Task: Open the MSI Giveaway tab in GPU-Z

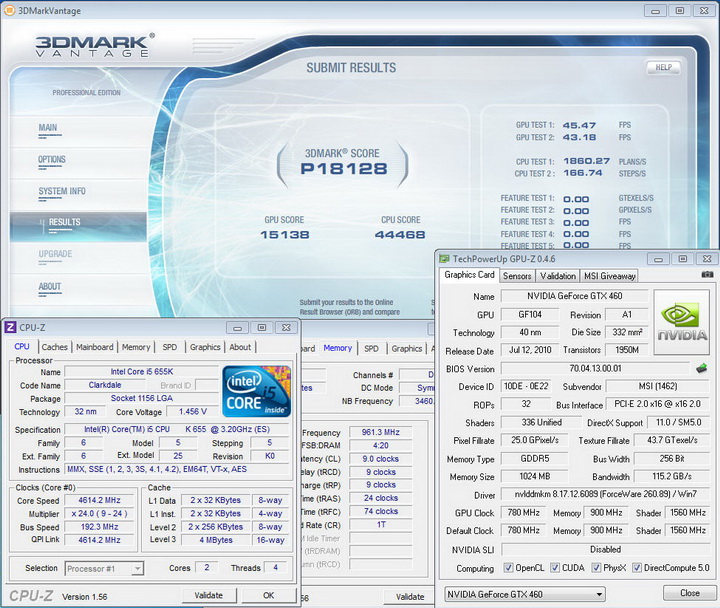Action: [609, 276]
